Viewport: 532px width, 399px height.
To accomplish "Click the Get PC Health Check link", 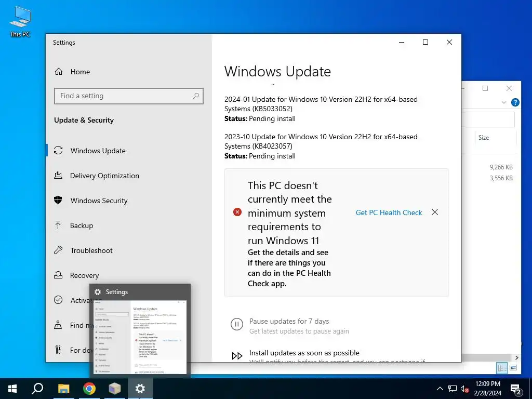I will point(389,212).
